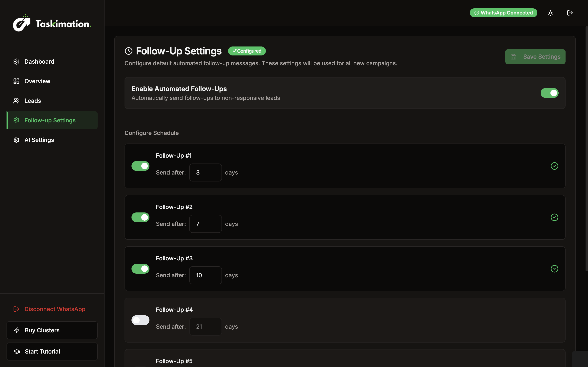The width and height of the screenshot is (588, 367).
Task: Turn off Follow-Up #3 toggle
Action: click(x=140, y=269)
